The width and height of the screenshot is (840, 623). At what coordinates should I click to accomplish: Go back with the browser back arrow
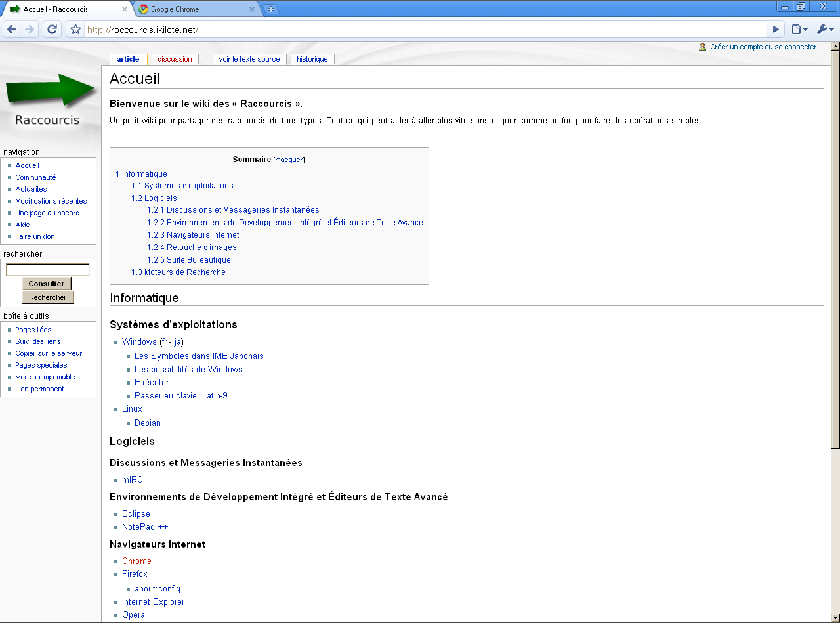12,30
